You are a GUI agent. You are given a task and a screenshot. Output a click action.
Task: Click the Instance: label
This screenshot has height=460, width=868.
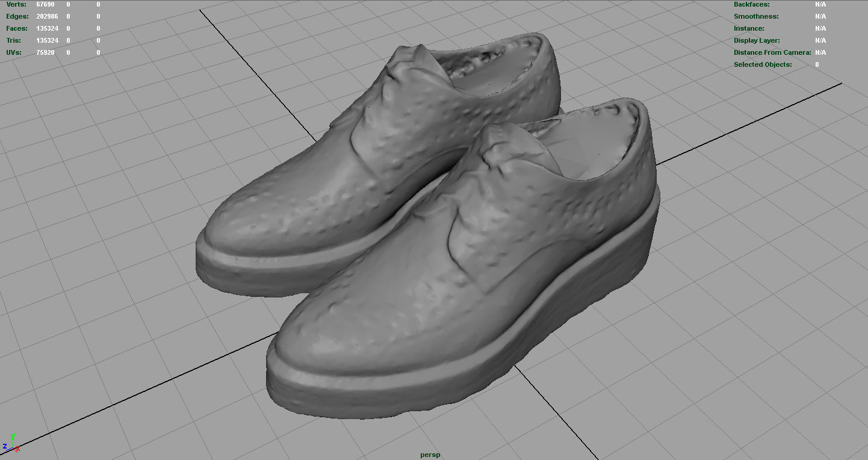tap(749, 28)
